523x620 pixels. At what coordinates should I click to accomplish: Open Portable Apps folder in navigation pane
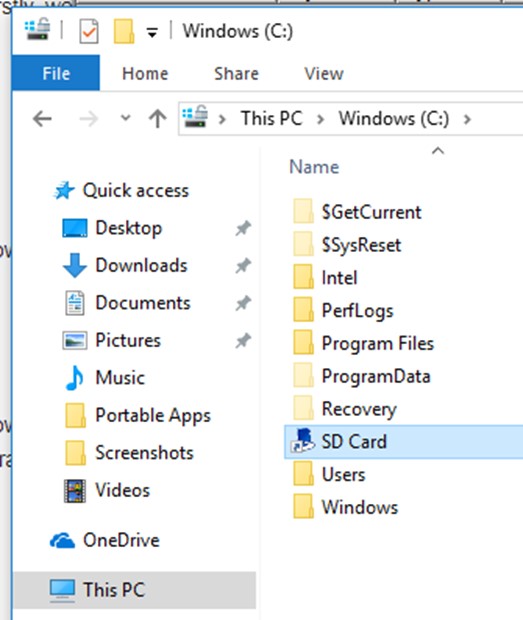[x=153, y=416]
